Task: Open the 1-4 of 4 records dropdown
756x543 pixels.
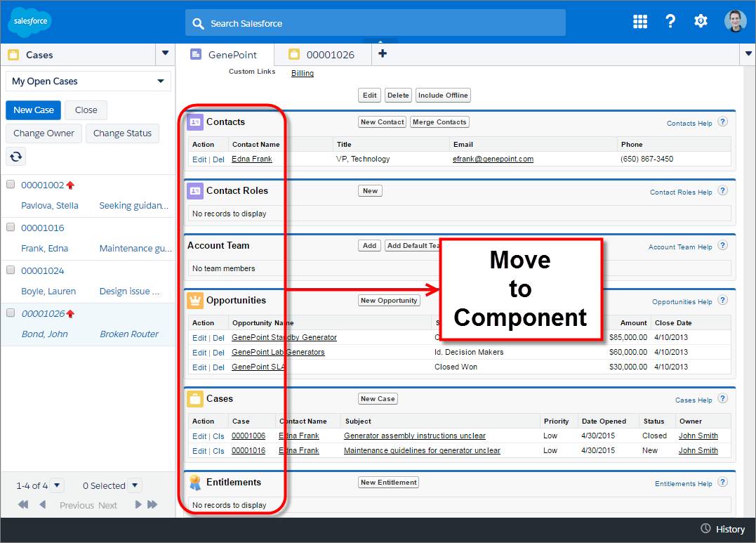Action: [x=57, y=485]
